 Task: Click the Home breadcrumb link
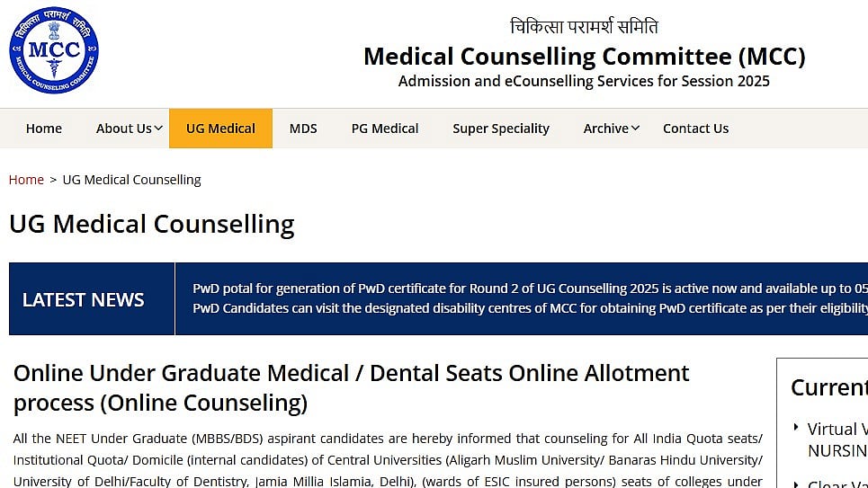coord(26,180)
